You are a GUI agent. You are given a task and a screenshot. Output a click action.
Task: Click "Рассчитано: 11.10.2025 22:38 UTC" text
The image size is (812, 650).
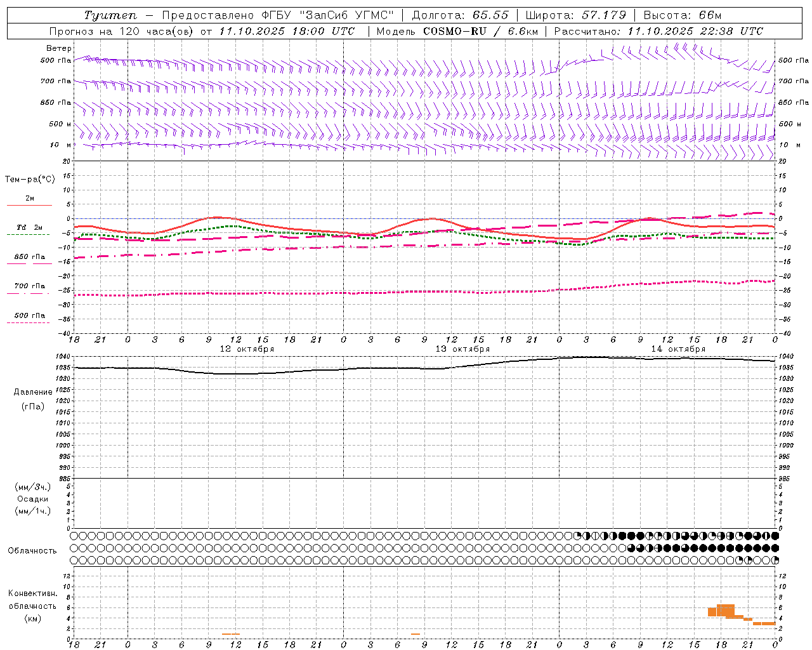point(658,31)
